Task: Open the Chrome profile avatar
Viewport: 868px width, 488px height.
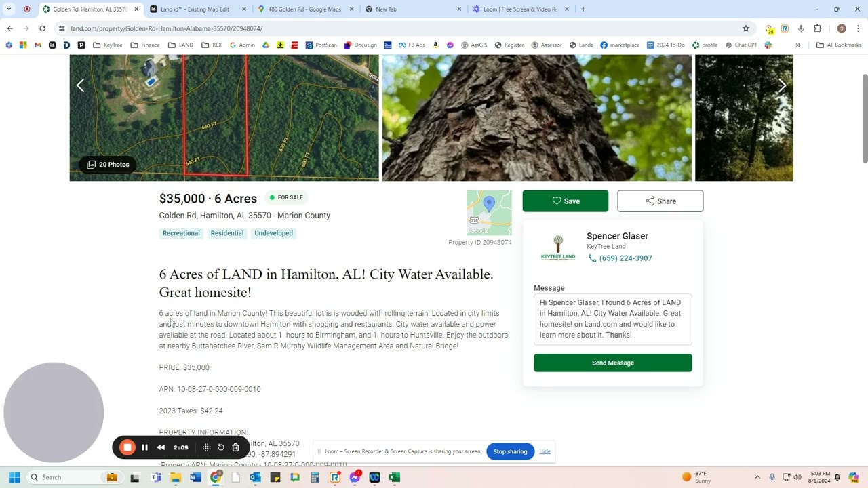Action: point(842,28)
